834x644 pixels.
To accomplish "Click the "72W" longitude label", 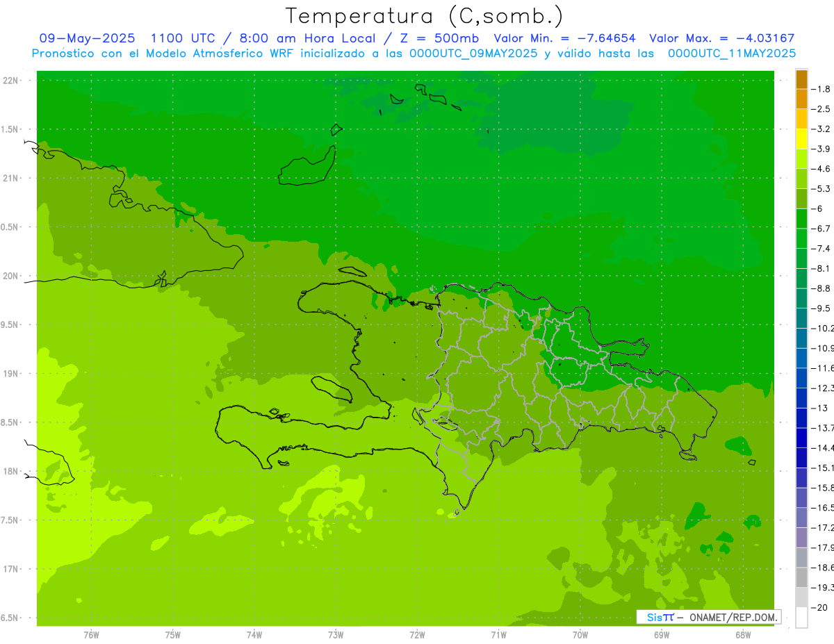I will (x=417, y=635).
